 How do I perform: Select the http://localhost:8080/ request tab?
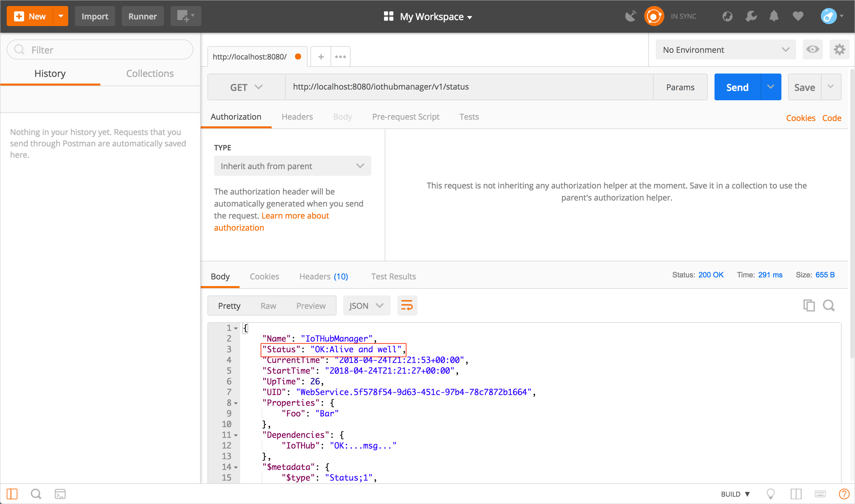[x=257, y=57]
